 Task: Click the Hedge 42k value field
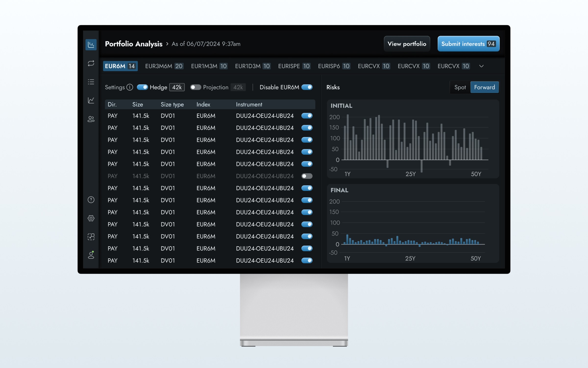[177, 87]
